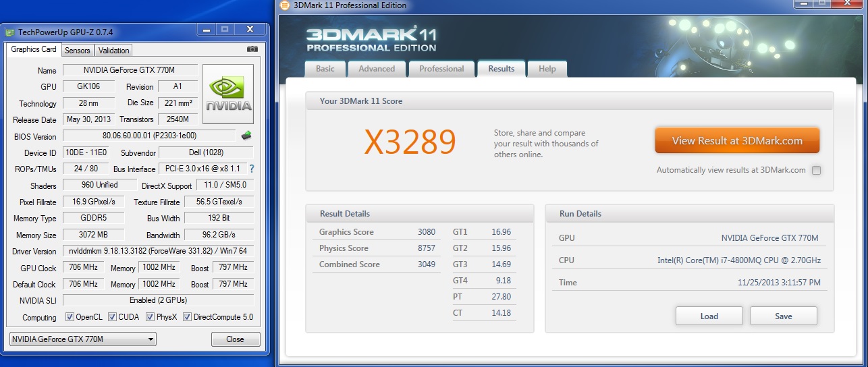Toggle CUDA checkbox

click(x=112, y=317)
